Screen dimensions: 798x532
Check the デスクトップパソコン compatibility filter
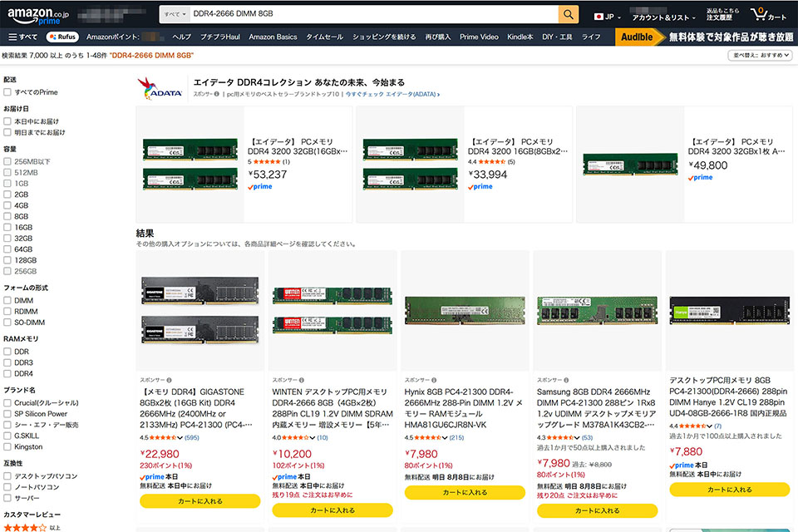7,476
